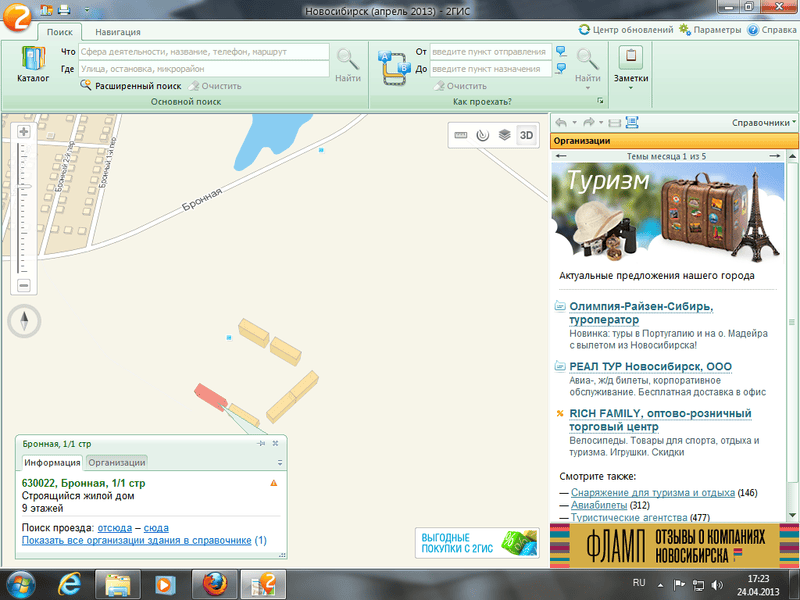Open the Каталог catalog icon
Image resolution: width=800 pixels, height=600 pixels.
(33, 61)
